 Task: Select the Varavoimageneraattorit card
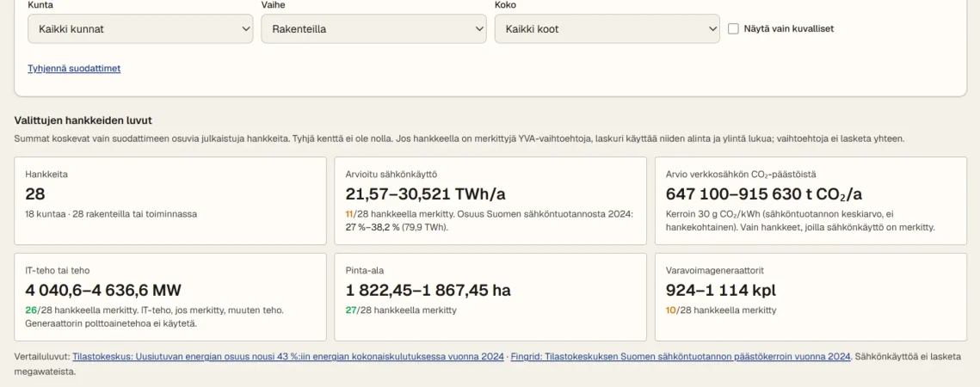811,297
